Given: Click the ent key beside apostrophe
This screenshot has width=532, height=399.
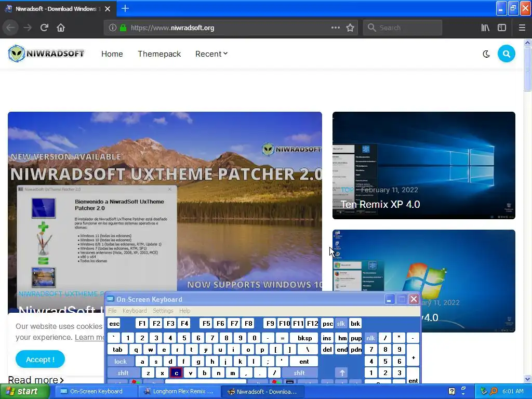Looking at the screenshot, I should pos(304,362).
